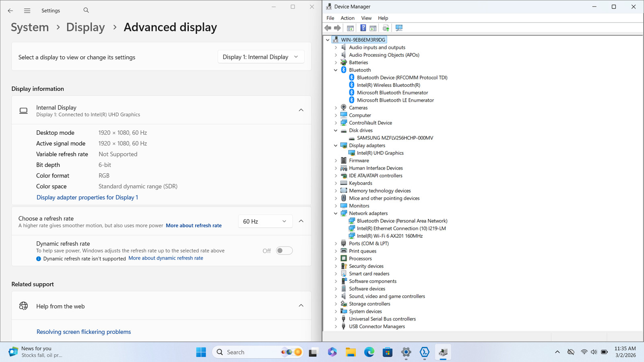Click the Cameras webcam icon in device tree
Screen dimensions: 644x362
click(344, 108)
